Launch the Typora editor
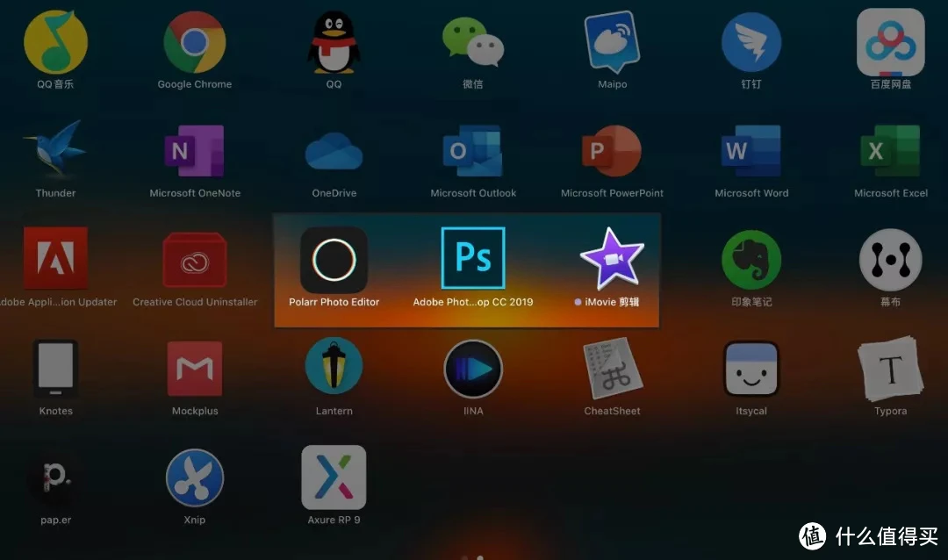The height and width of the screenshot is (560, 948). pos(891,369)
